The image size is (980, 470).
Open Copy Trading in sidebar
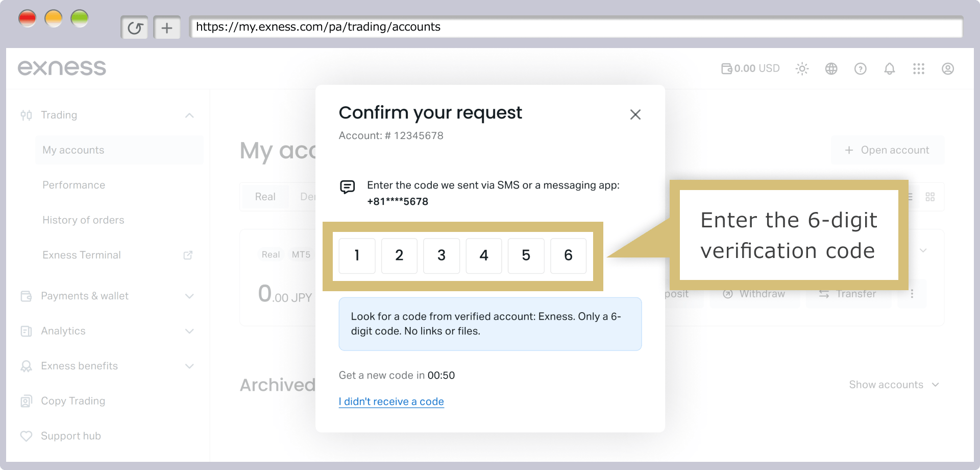[x=73, y=401]
